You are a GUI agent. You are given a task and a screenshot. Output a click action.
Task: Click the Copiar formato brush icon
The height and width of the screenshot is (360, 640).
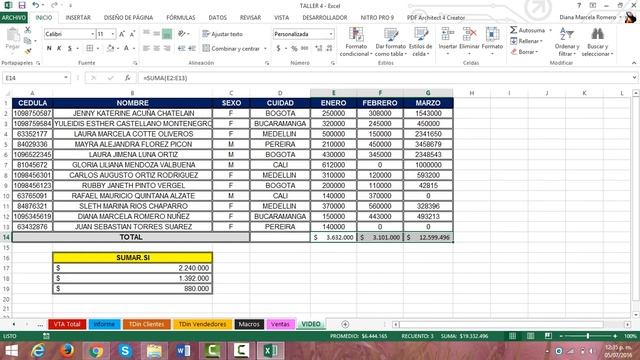click(28, 51)
